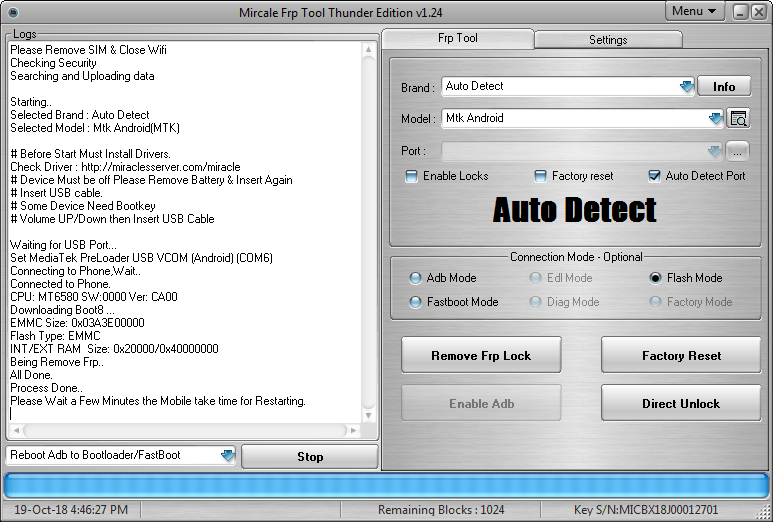Close the Miracle Frp Tool window
The height and width of the screenshot is (522, 773).
tap(759, 12)
